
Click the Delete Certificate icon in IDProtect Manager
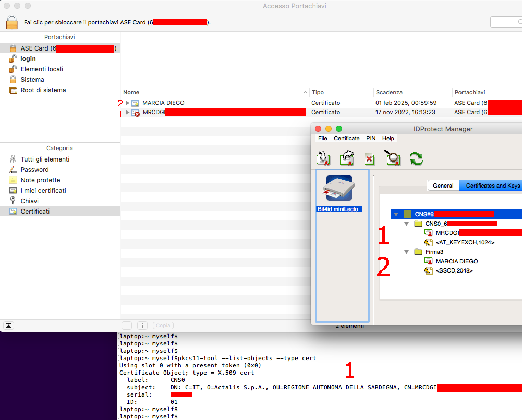pyautogui.click(x=369, y=159)
